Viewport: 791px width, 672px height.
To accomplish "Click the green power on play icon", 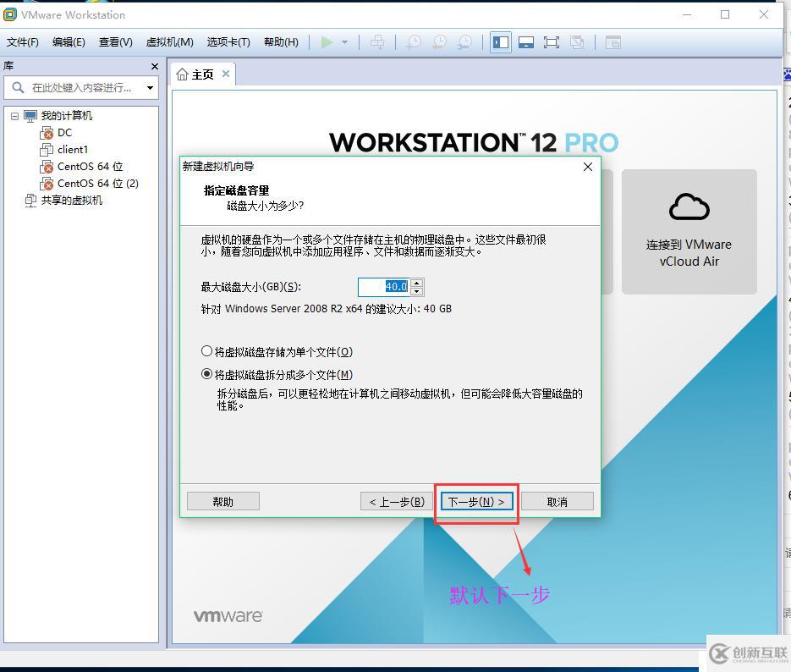I will pyautogui.click(x=327, y=42).
